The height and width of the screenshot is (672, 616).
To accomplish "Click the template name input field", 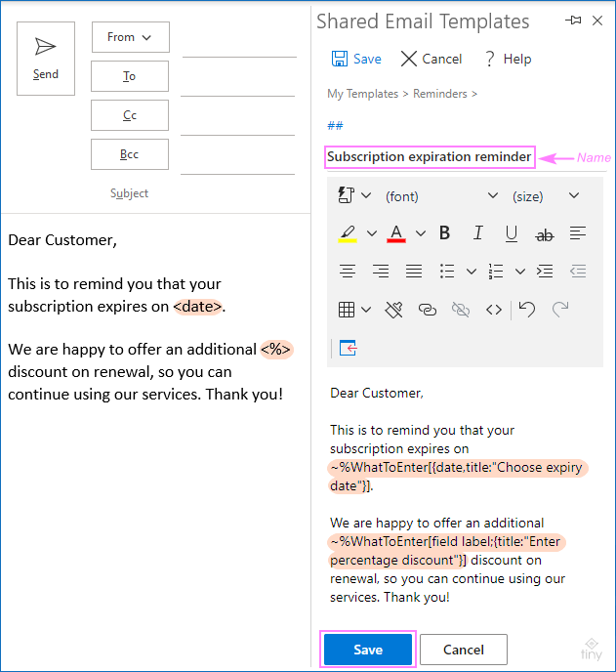I will [x=430, y=157].
